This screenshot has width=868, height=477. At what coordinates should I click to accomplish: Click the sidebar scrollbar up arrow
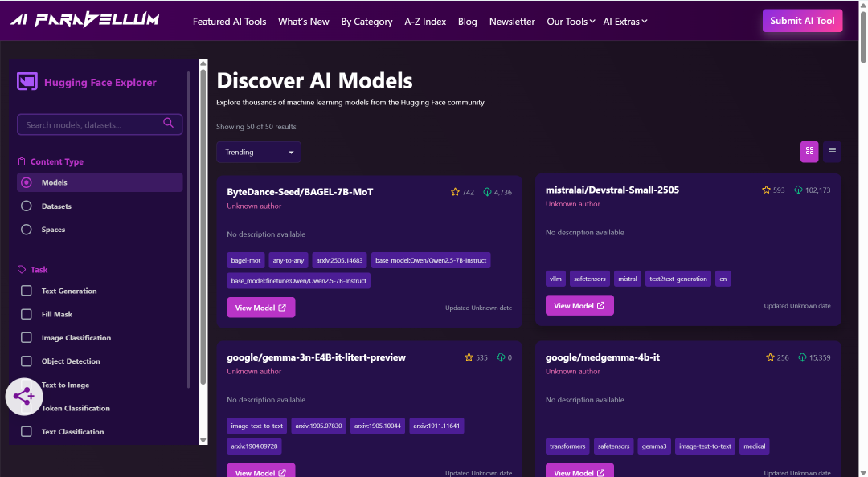pos(203,63)
